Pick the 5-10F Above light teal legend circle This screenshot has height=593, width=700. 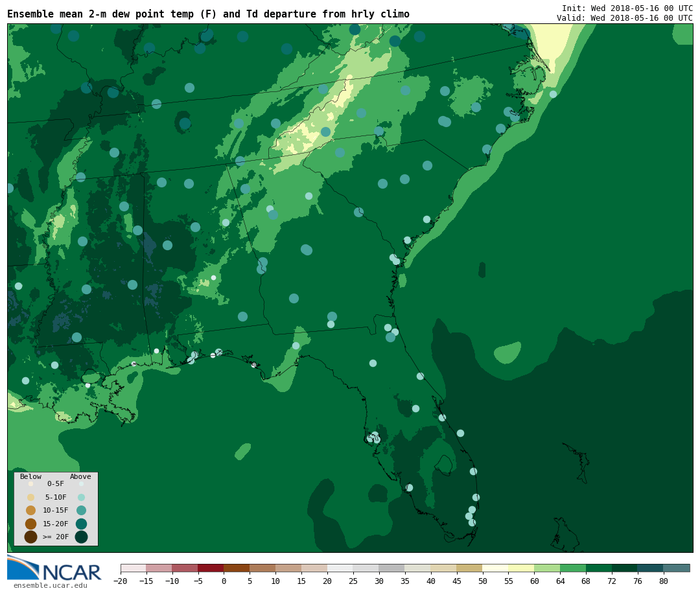81,497
